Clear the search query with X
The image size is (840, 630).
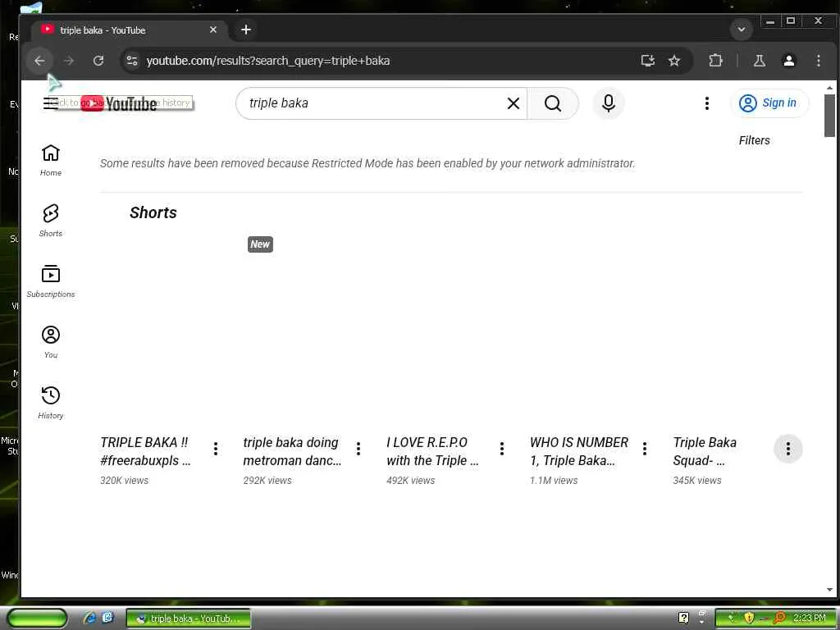tap(514, 103)
